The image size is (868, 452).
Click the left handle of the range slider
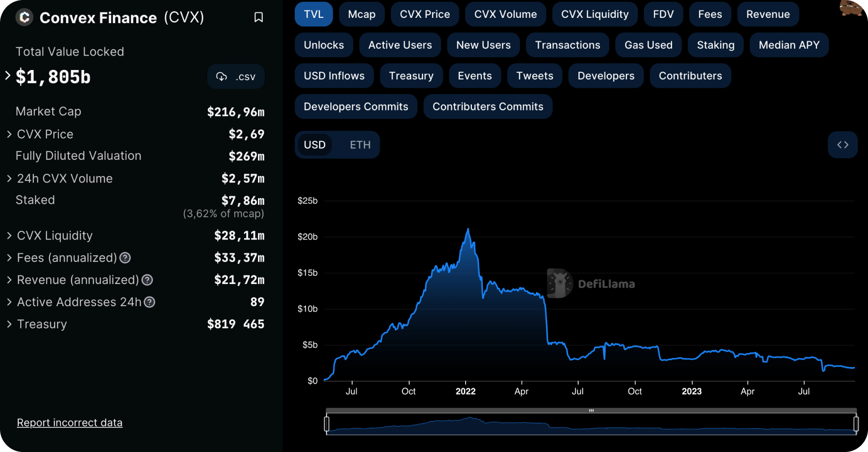327,424
